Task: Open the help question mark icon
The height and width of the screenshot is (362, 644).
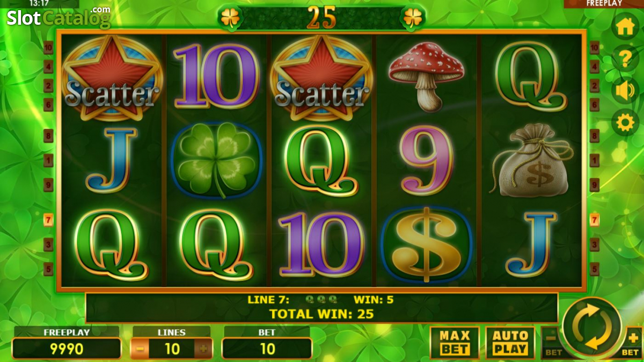Action: click(625, 59)
